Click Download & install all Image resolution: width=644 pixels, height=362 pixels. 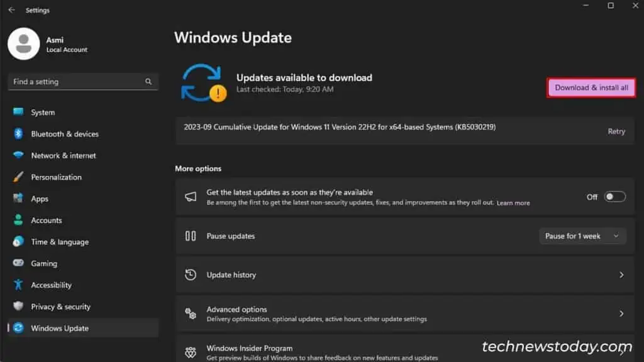[591, 87]
